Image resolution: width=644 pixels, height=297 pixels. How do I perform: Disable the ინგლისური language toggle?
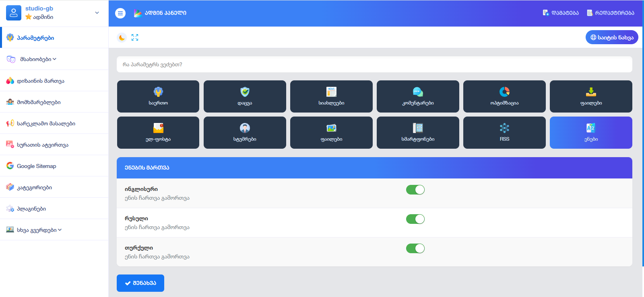click(415, 190)
